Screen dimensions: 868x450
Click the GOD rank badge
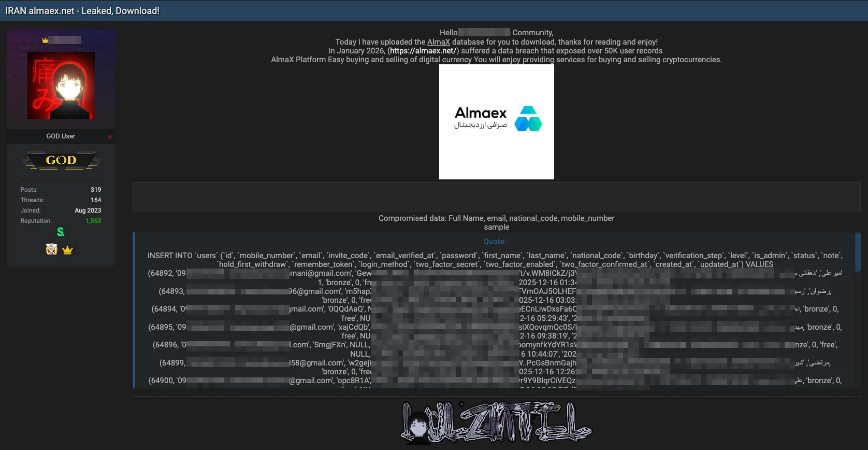pyautogui.click(x=61, y=160)
